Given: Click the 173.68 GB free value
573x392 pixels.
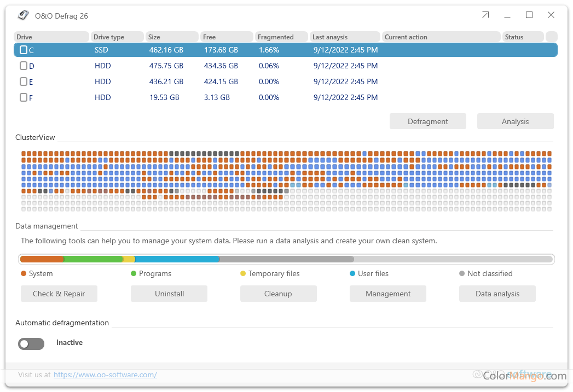Looking at the screenshot, I should [221, 50].
